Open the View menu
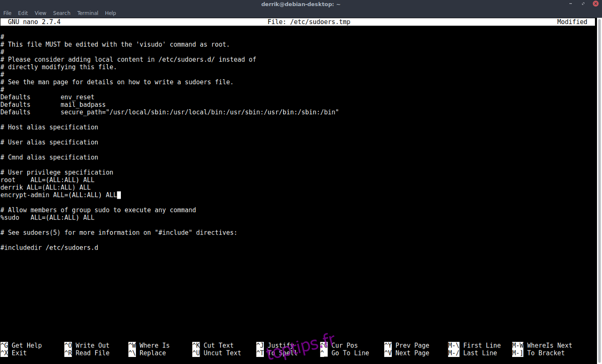This screenshot has height=364, width=602. tap(40, 13)
